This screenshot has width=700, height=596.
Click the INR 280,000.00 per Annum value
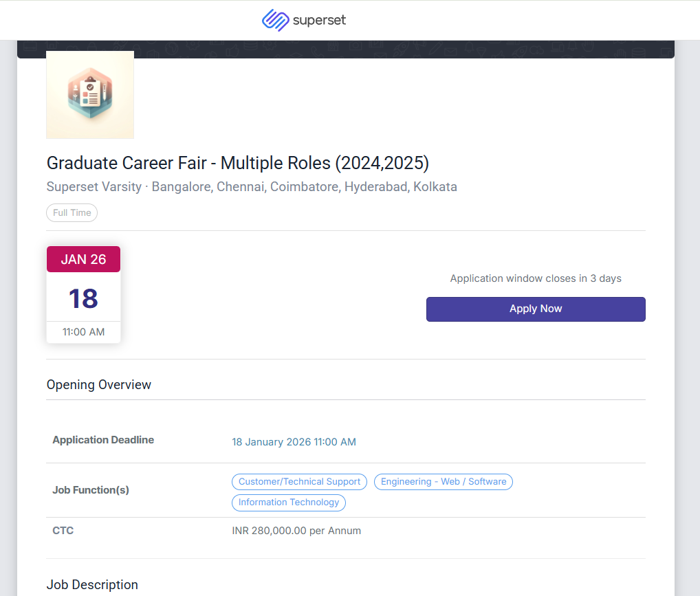coord(296,531)
